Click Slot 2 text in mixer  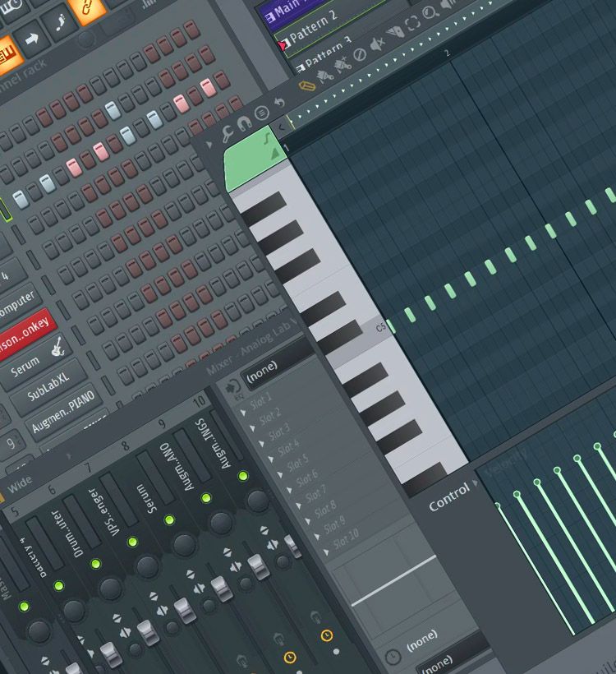tap(270, 415)
